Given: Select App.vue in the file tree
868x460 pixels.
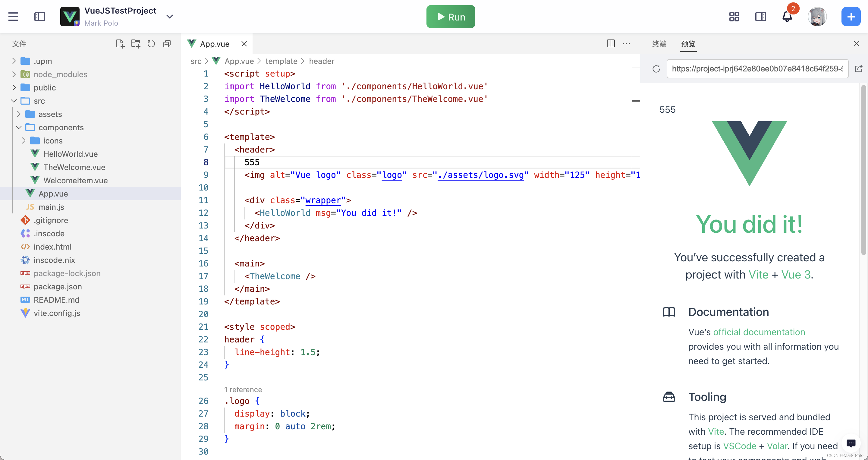Looking at the screenshot, I should pyautogui.click(x=90, y=194).
